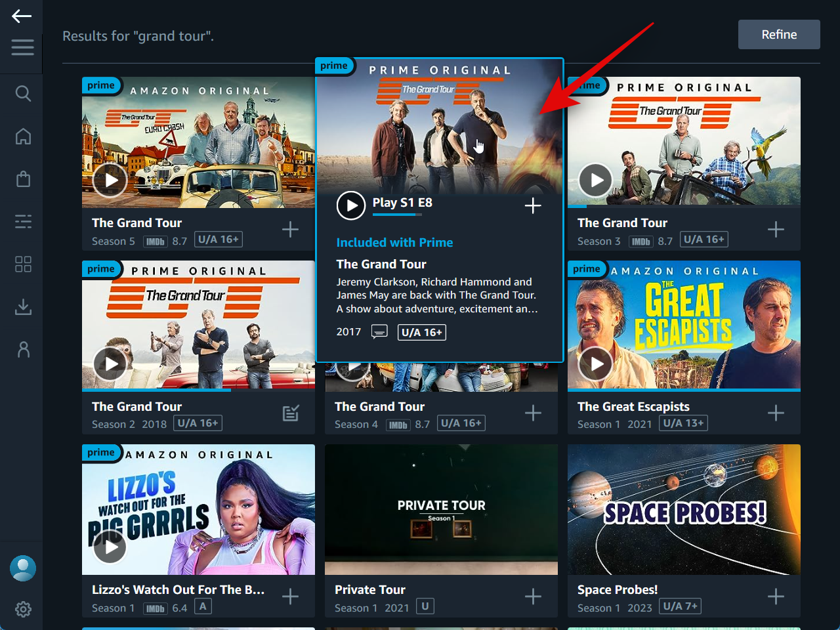Open My Stuff person icon in sidebar
This screenshot has width=840, height=630.
(23, 349)
